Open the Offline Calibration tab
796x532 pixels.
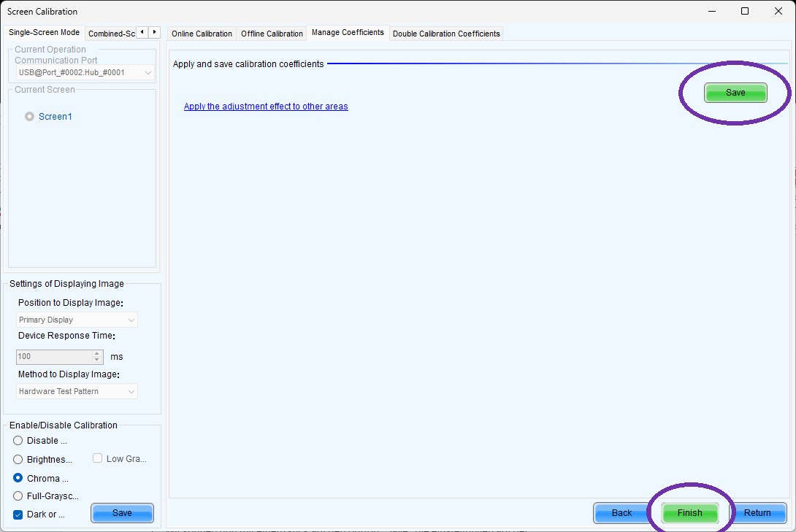tap(272, 34)
